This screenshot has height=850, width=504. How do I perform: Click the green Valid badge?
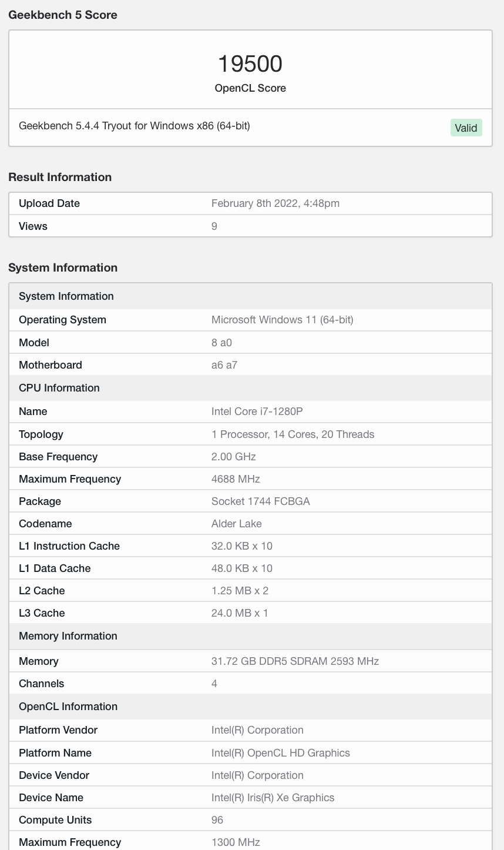[x=466, y=128]
